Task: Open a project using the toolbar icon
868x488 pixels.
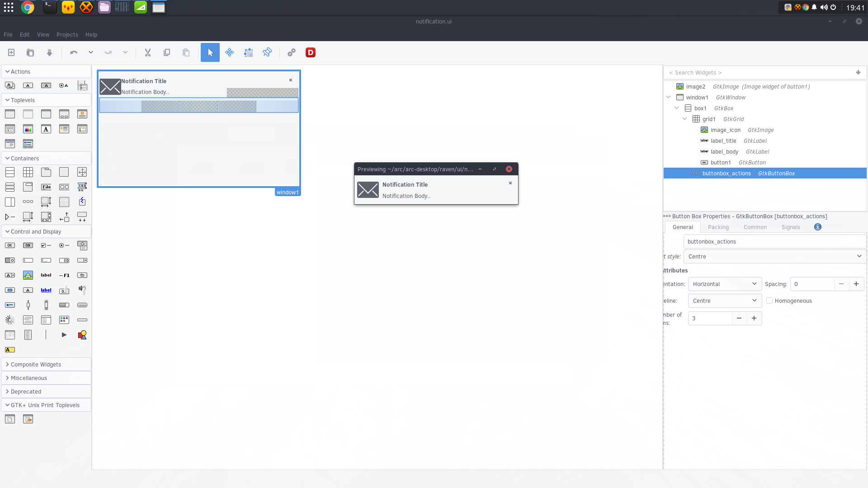Action: (30, 53)
